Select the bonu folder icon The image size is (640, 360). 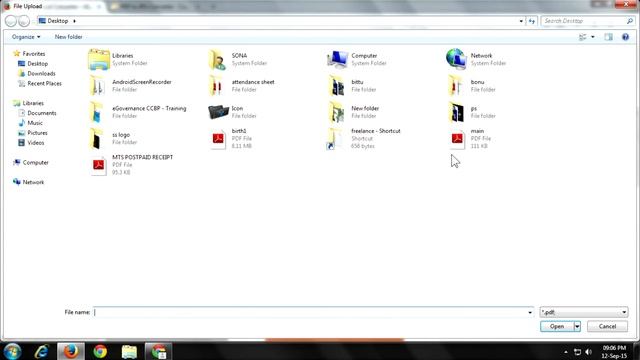click(456, 86)
